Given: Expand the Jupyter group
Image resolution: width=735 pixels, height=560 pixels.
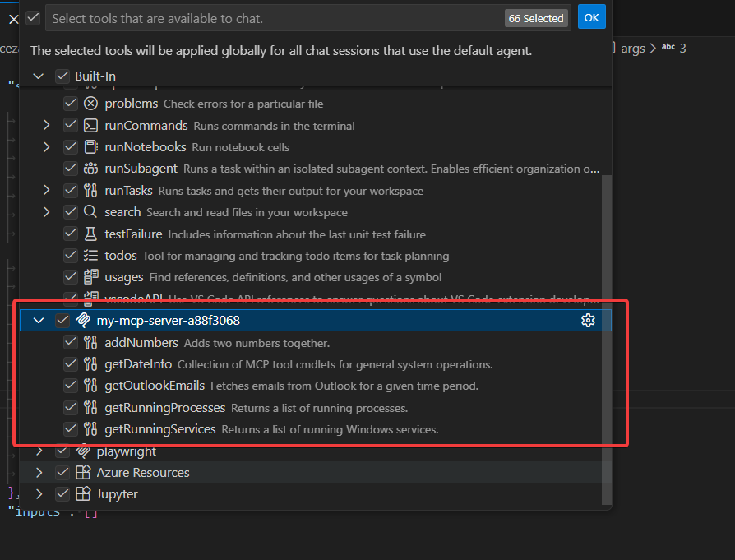Looking at the screenshot, I should click(x=39, y=494).
